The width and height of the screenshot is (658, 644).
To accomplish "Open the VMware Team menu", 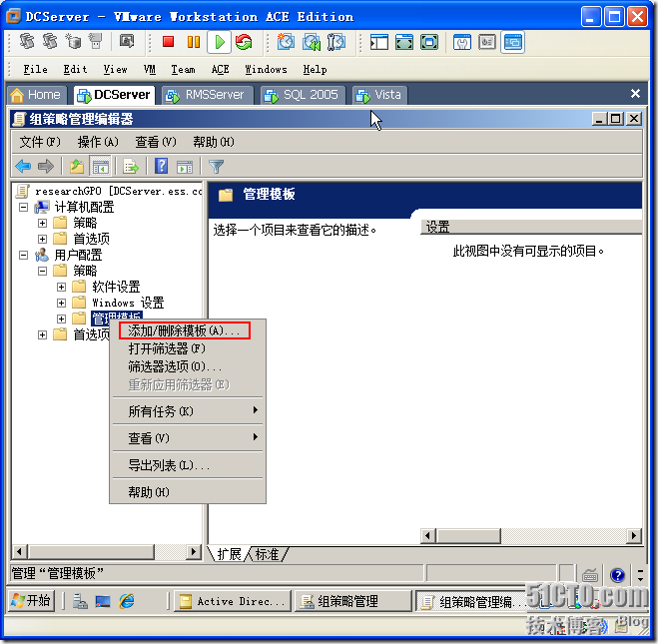I will pyautogui.click(x=183, y=69).
